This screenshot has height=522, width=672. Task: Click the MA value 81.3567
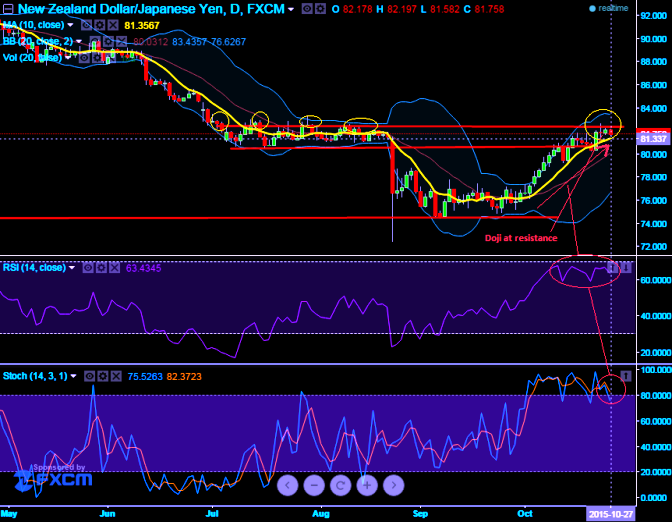(142, 26)
